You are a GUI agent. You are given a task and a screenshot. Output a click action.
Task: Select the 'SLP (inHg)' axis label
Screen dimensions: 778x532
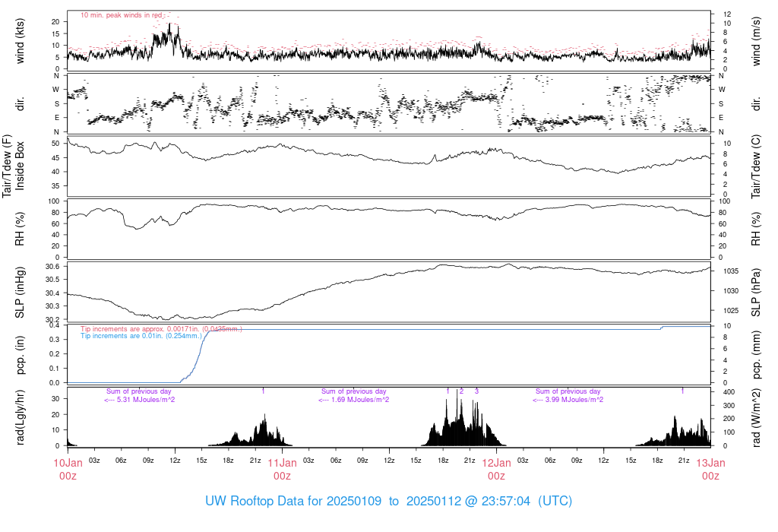(21, 293)
